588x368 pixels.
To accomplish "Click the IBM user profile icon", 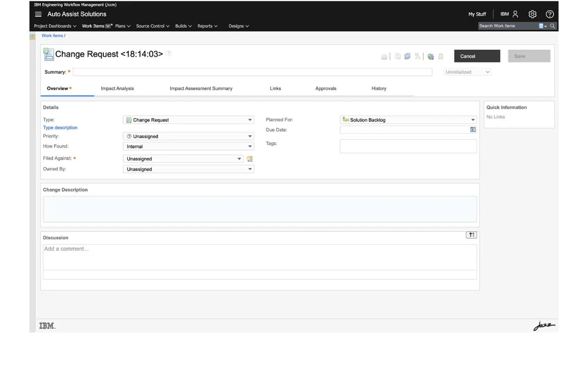I will tap(515, 14).
